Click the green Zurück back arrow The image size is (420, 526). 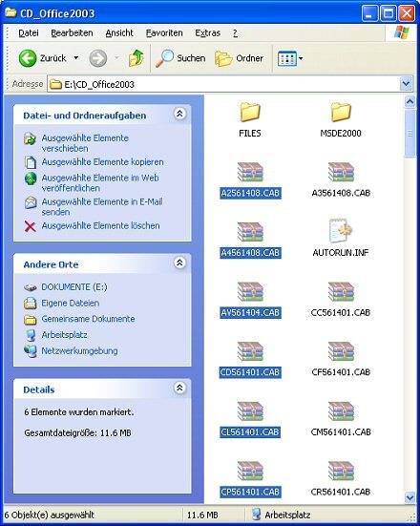click(28, 58)
